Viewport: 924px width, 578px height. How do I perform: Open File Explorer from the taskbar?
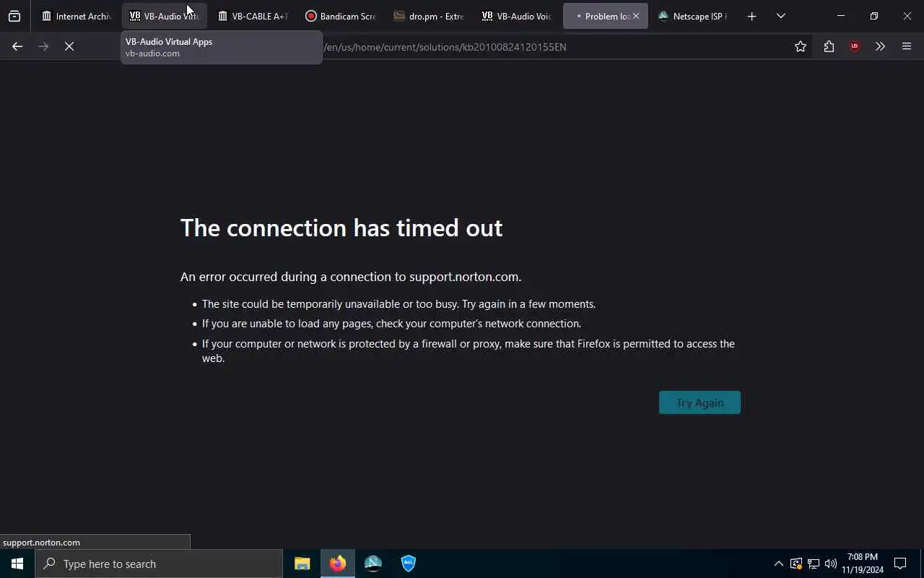coord(302,564)
